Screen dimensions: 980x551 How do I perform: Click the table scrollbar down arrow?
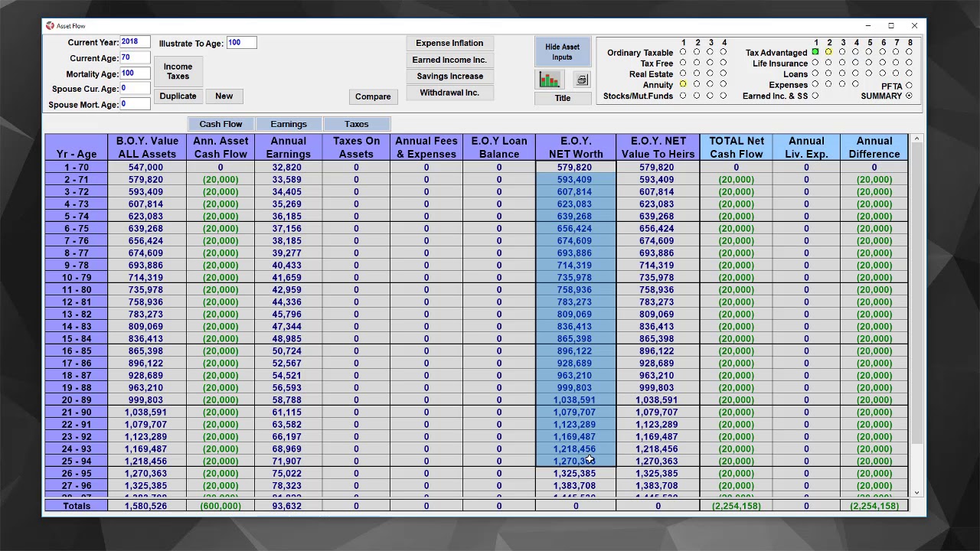pos(916,492)
